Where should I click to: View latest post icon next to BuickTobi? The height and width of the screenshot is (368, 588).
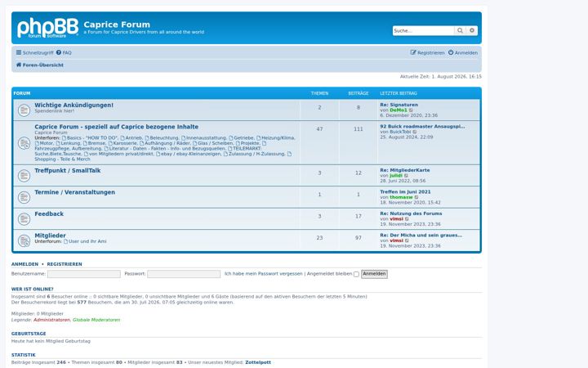pos(415,132)
